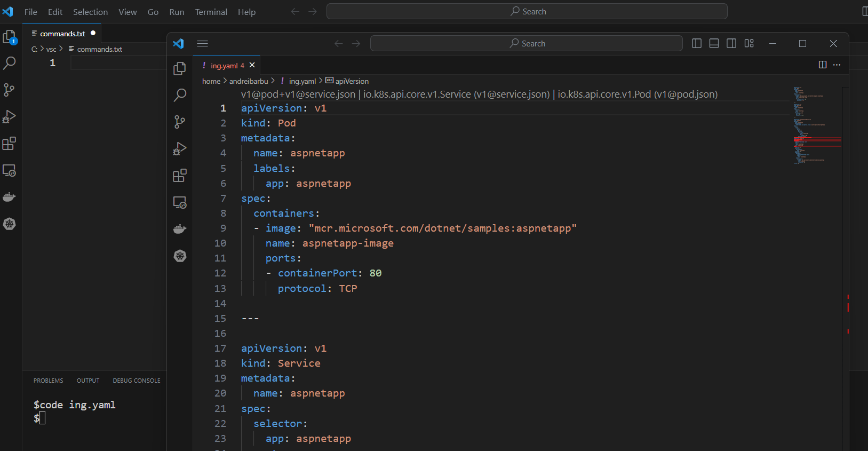The image size is (868, 451).
Task: Toggle bottom panel layout button
Action: point(714,44)
